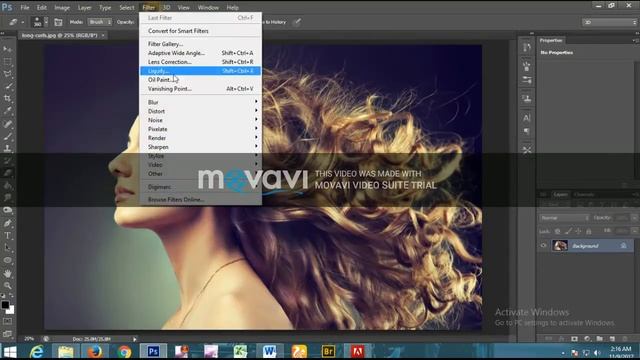Open the Paragraph panel icon
This screenshot has height=360, width=640.
point(527,131)
